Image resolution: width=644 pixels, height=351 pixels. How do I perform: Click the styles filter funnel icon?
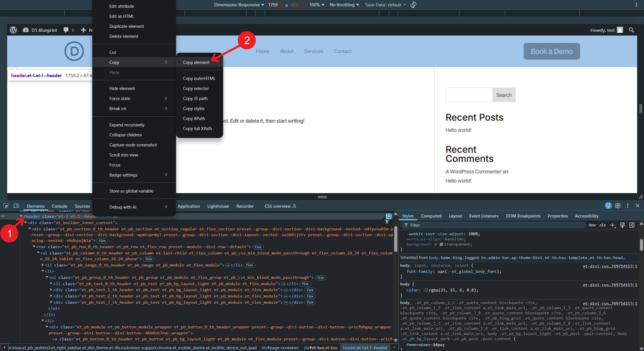click(x=406, y=225)
